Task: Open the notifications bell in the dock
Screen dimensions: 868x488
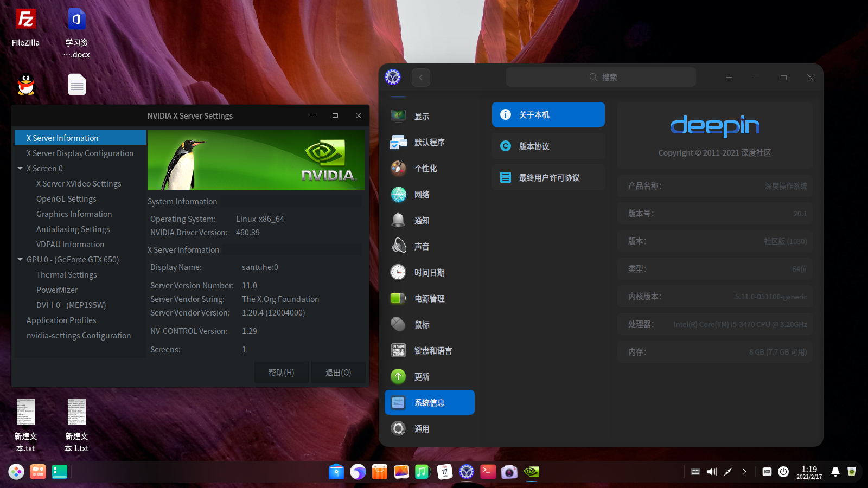Action: (x=835, y=472)
